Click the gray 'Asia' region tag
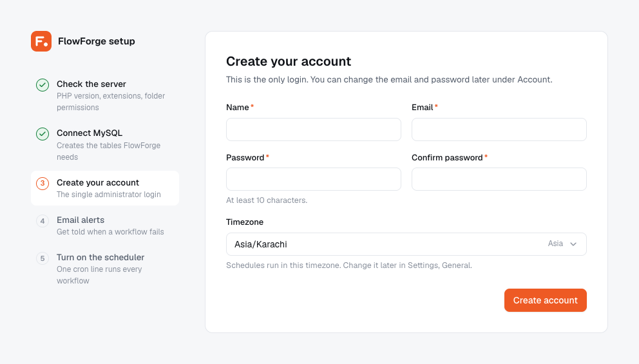The image size is (639, 364). (x=555, y=244)
